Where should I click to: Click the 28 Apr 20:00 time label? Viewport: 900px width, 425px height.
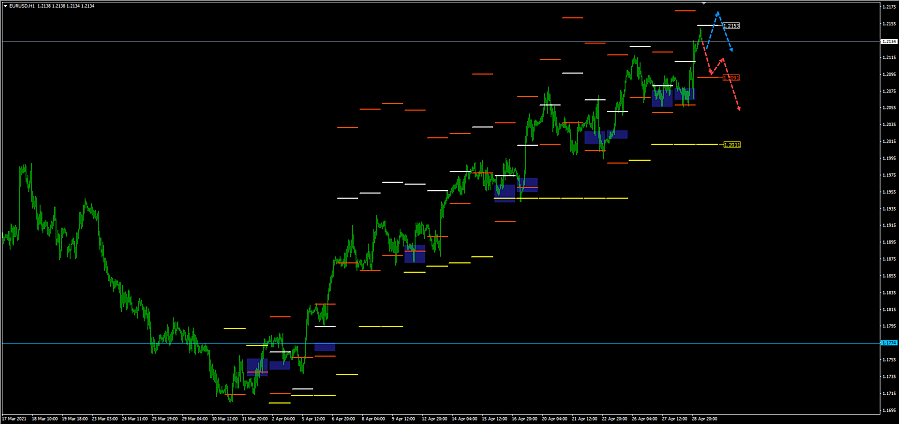click(705, 419)
